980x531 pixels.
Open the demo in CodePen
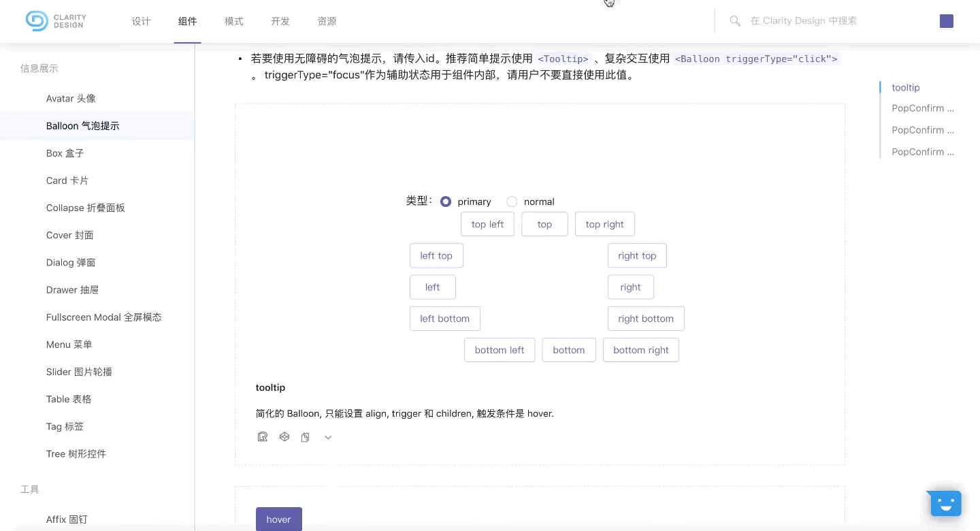(284, 437)
